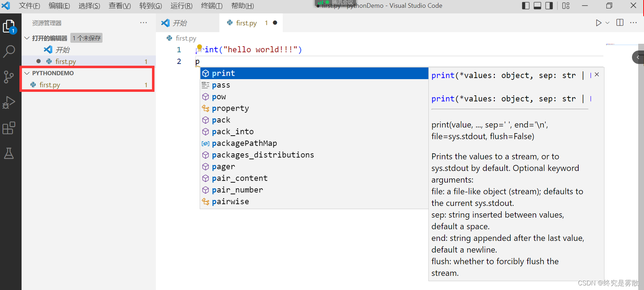This screenshot has height=290, width=644.
Task: Open customize layout button
Action: (x=566, y=6)
